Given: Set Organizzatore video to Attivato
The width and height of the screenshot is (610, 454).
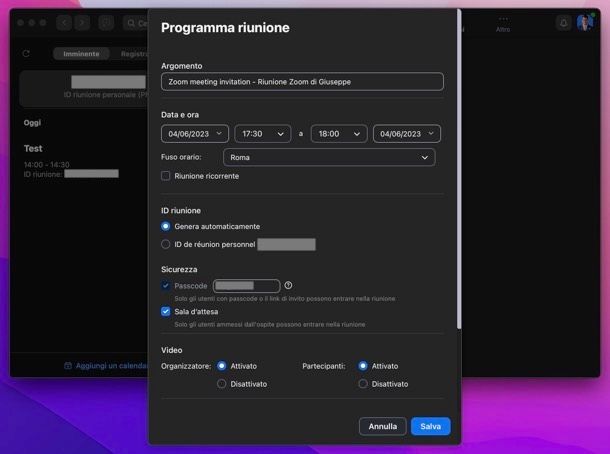Looking at the screenshot, I should pos(221,366).
